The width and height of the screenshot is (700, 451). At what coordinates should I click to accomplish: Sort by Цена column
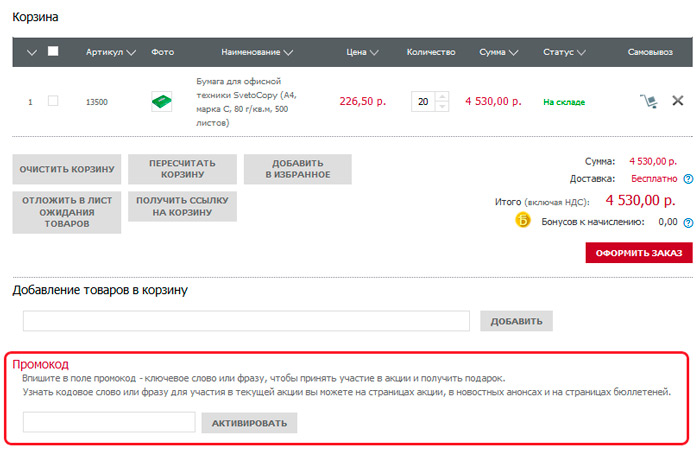[362, 52]
